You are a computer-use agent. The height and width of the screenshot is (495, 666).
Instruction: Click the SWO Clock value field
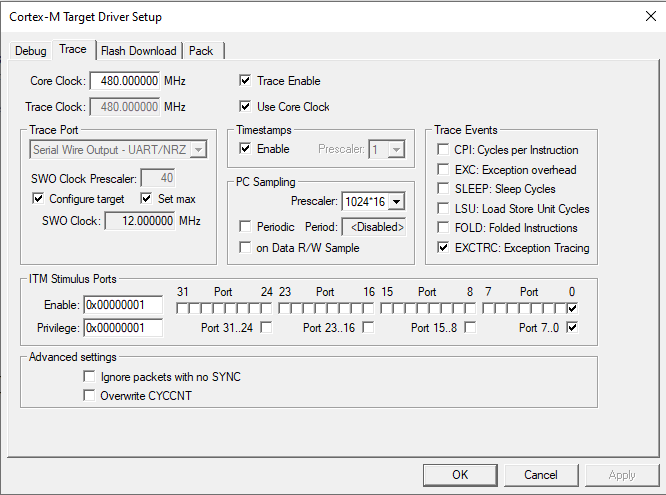coord(140,221)
